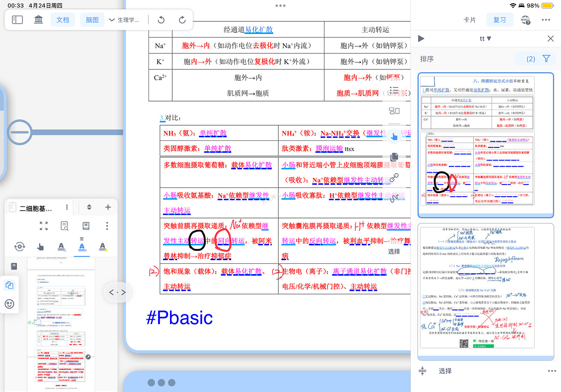Tap 选择 in the mindmap floating toolbar
561x392 pixels.
(x=394, y=252)
